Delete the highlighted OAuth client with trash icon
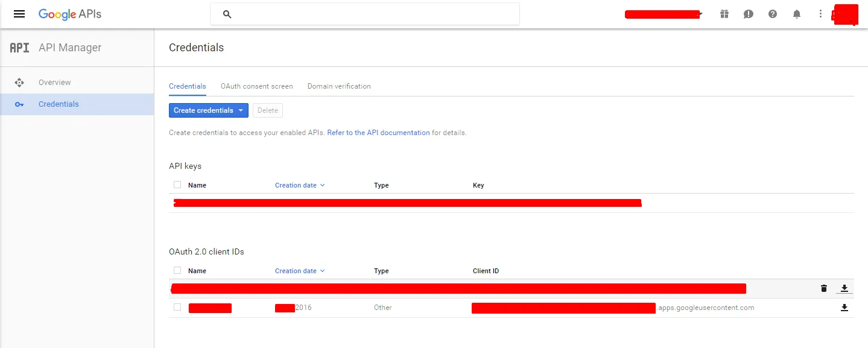Image resolution: width=868 pixels, height=348 pixels. pos(823,288)
